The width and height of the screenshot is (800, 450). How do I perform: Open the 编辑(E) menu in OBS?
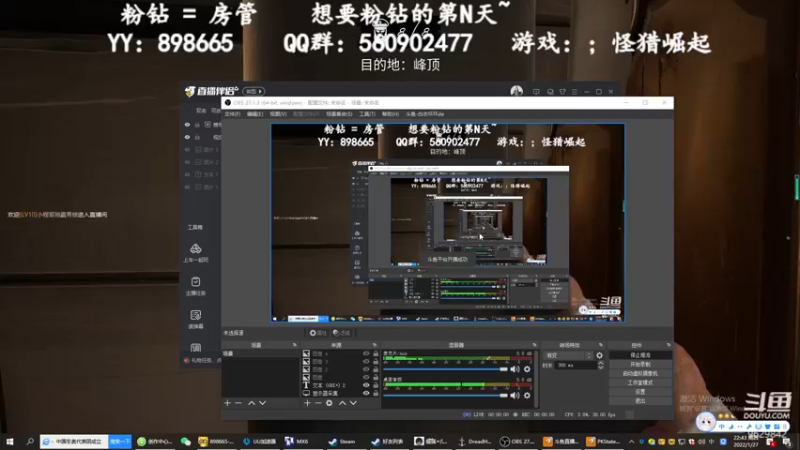(x=255, y=114)
